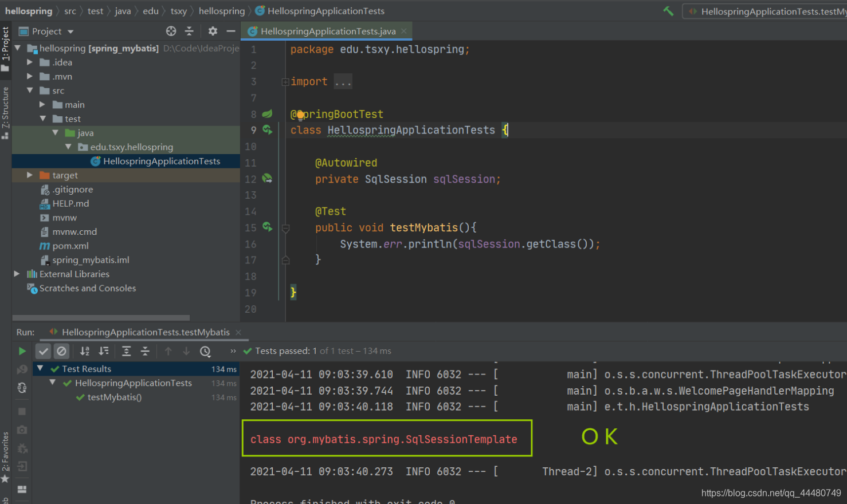Click the dump threads camera icon

22,430
